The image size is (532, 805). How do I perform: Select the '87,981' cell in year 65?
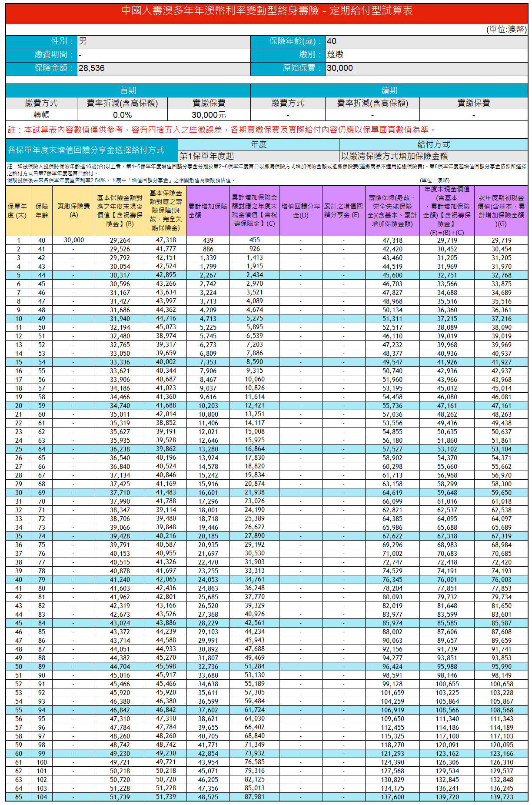tap(254, 797)
